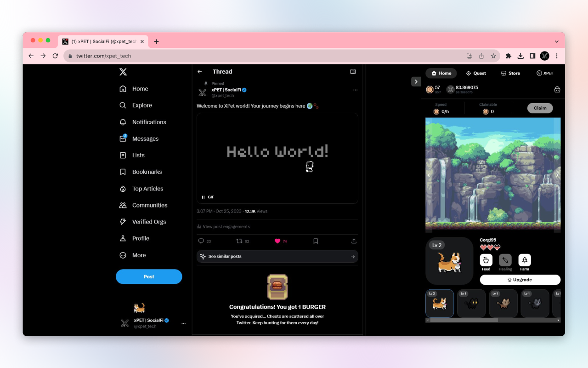Image resolution: width=588 pixels, height=368 pixels.
Task: Open replies via the comment bubble icon
Action: (201, 241)
